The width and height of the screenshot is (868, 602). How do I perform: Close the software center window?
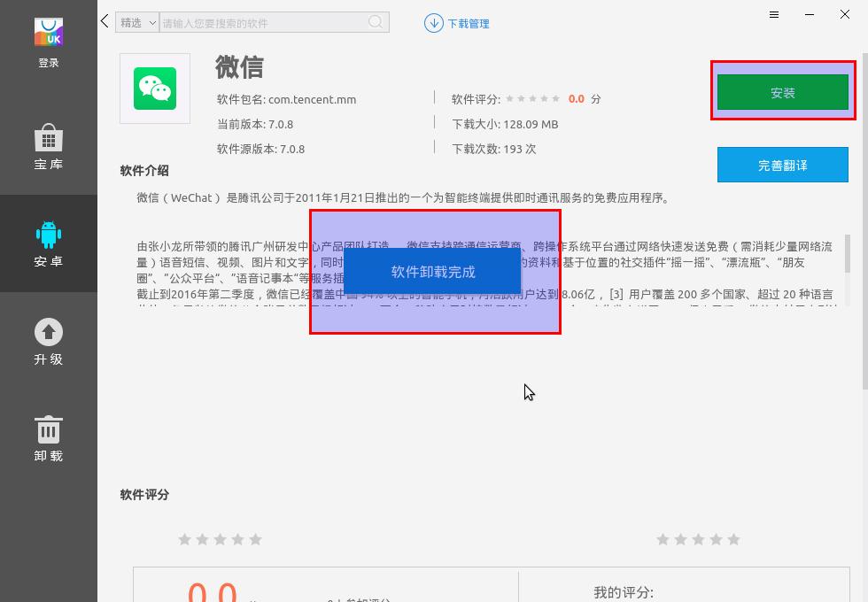[x=845, y=14]
